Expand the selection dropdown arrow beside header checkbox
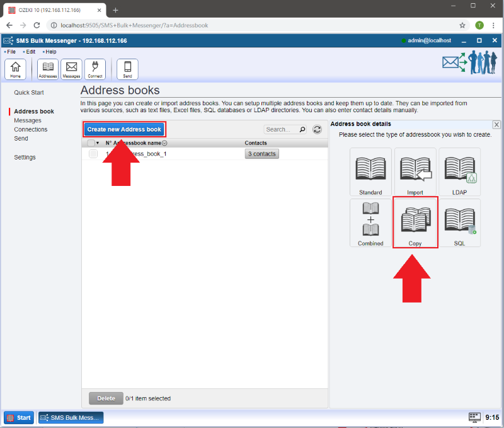Viewport: 504px width, 428px height. [98, 143]
